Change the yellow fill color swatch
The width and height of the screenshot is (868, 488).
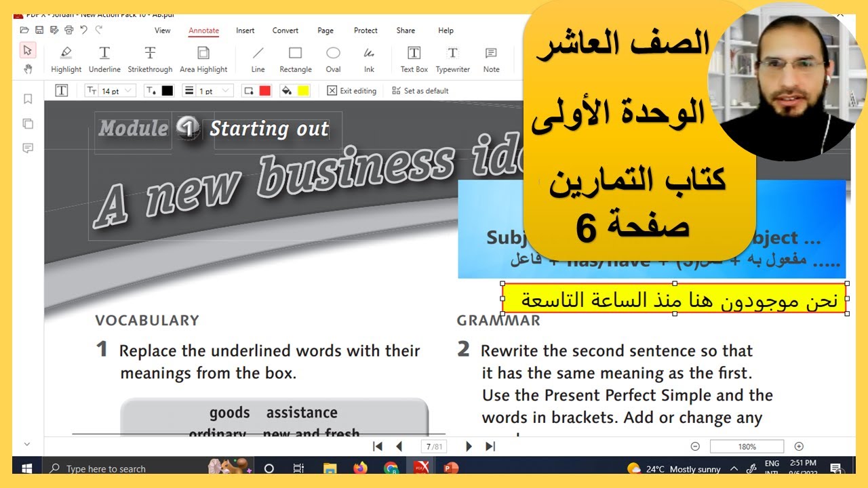(x=303, y=91)
